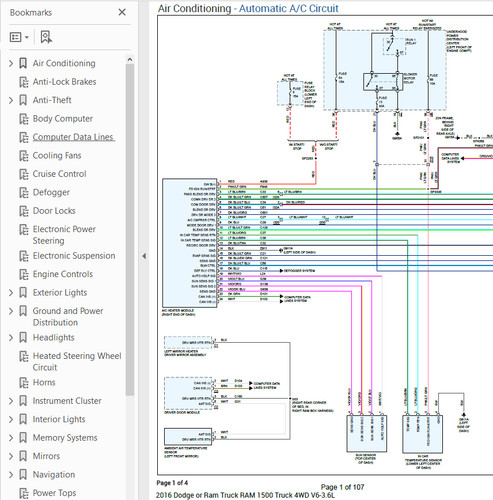Click the Horns bookmark icon

(24, 383)
